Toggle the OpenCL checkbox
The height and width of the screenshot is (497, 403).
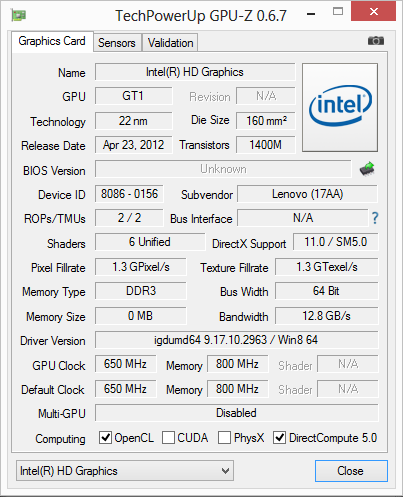click(105, 437)
